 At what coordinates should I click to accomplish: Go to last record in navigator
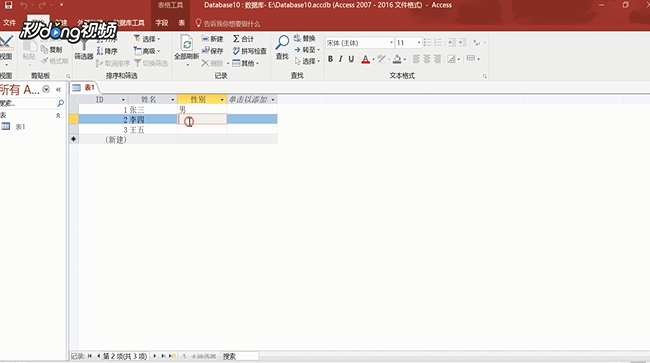[163, 356]
